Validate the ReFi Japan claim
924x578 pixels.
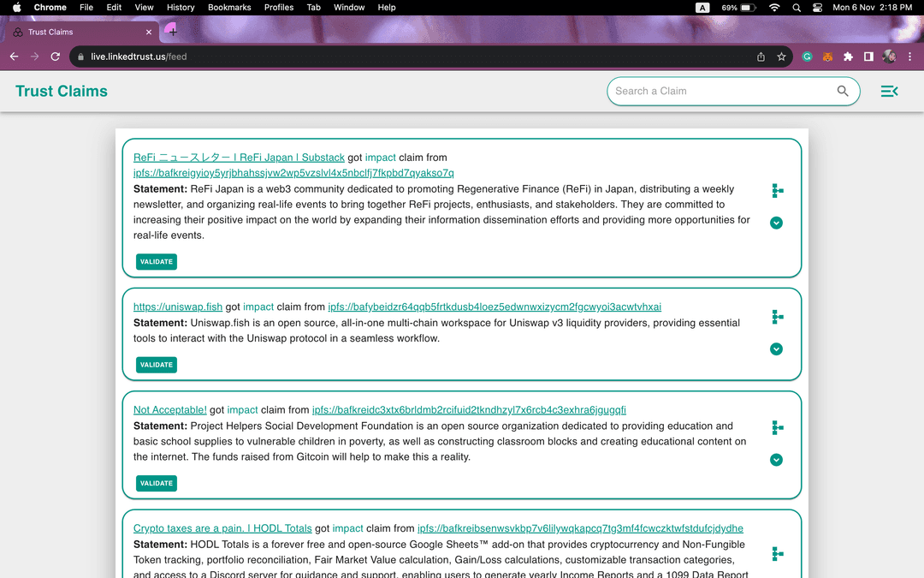pyautogui.click(x=157, y=262)
